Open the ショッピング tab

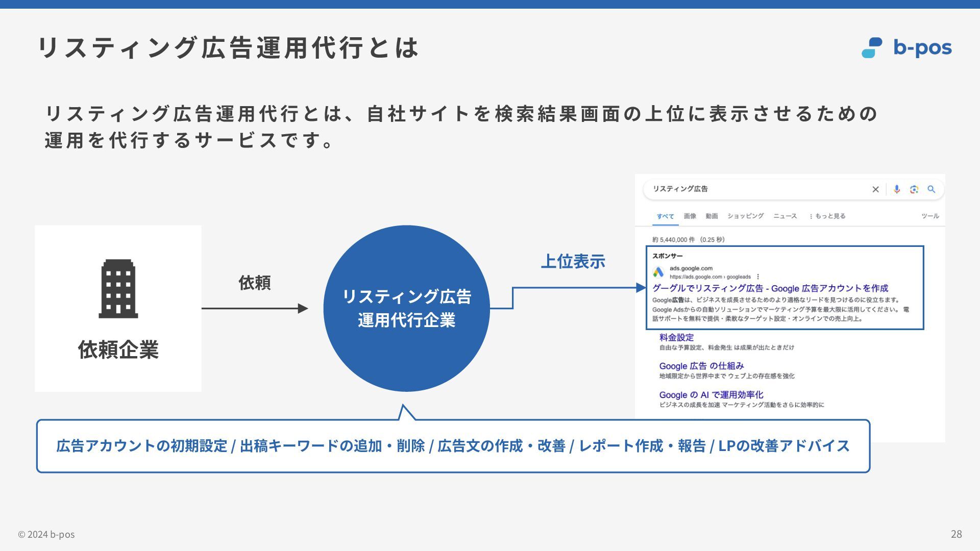pos(745,216)
